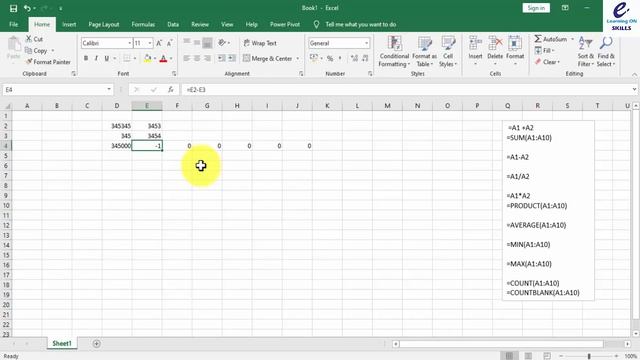Center text horizontally icon
The height and width of the screenshot is (360, 640).
point(197,58)
